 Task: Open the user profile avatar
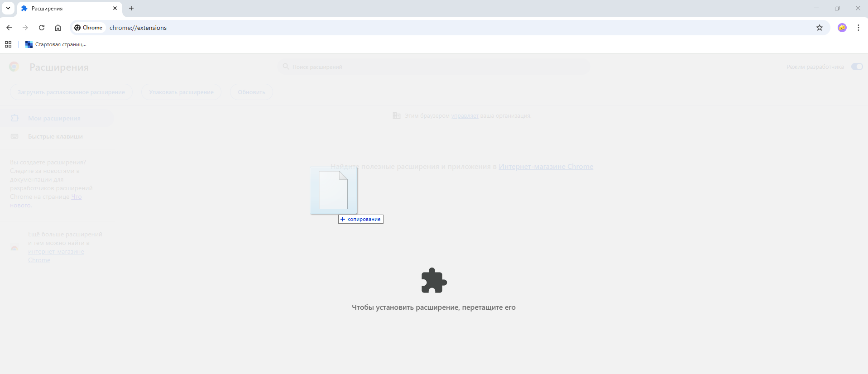coord(842,28)
